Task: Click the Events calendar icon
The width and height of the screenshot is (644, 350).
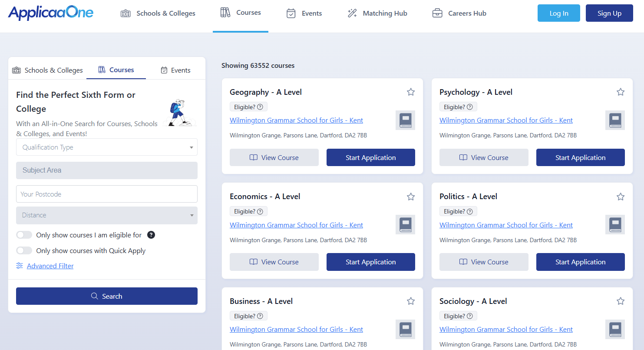Action: coord(291,13)
